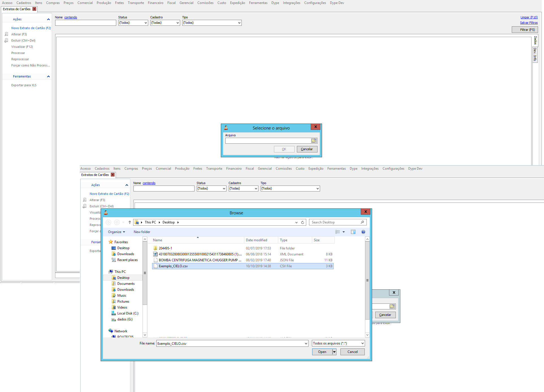
Task: Click the XML document icon for the 4318070328 file
Action: tap(155, 254)
